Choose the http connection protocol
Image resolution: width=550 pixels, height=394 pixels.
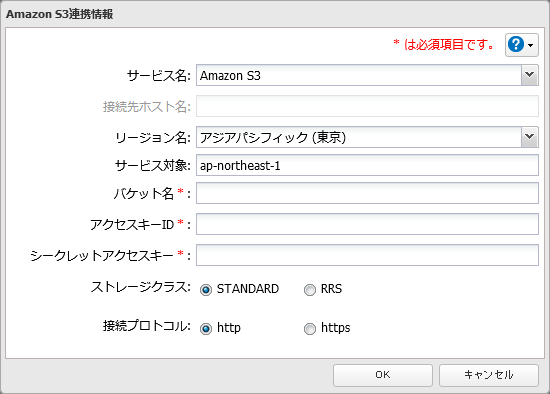pos(206,329)
